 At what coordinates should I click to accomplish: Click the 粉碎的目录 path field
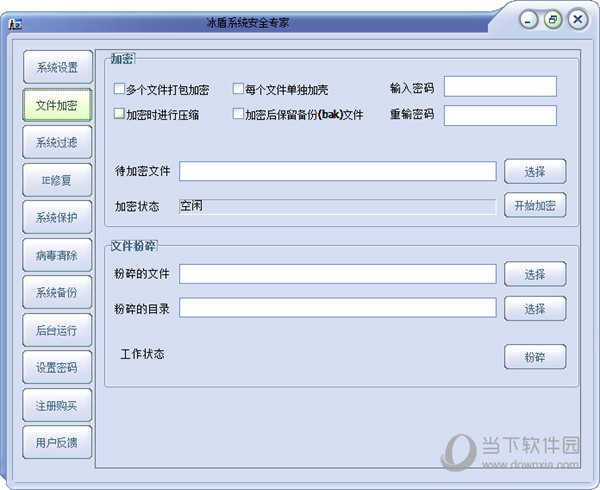coord(338,308)
